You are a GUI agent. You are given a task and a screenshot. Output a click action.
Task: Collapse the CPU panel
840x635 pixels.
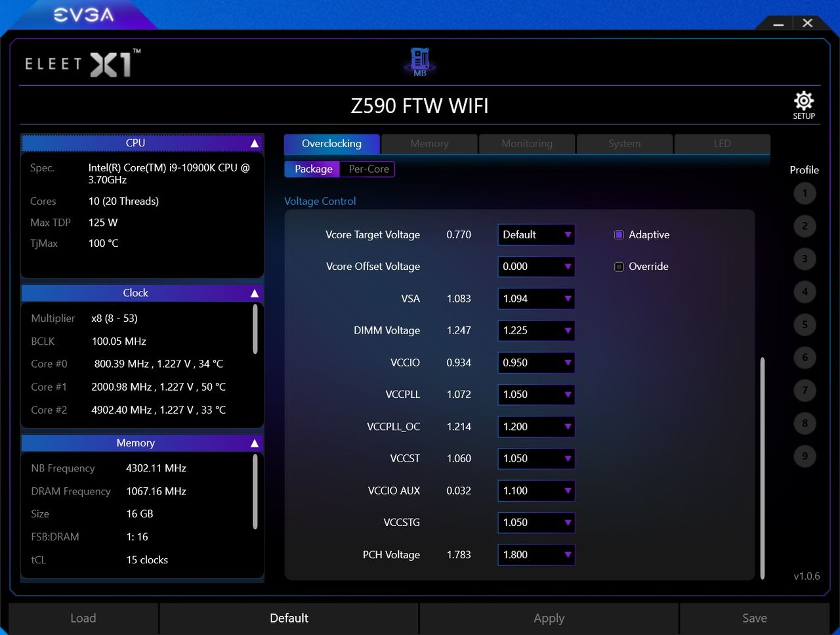tap(255, 143)
